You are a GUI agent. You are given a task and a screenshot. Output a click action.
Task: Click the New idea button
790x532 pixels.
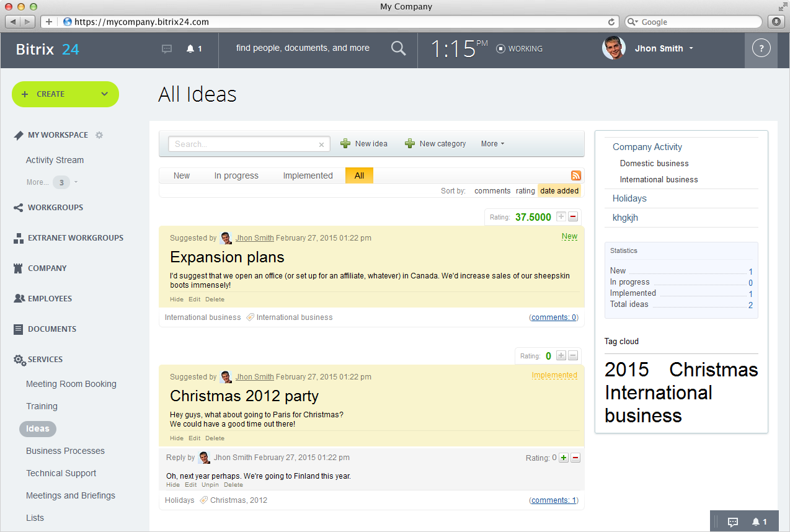point(364,144)
